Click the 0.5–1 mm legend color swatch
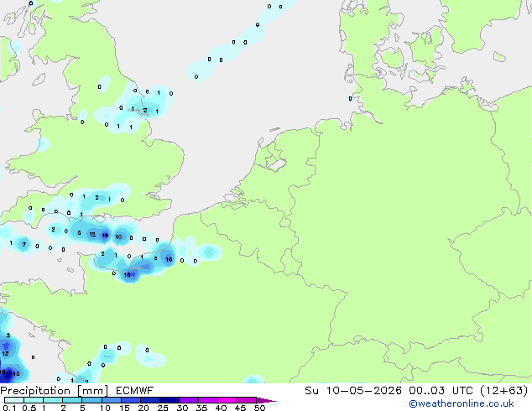 pos(34,400)
